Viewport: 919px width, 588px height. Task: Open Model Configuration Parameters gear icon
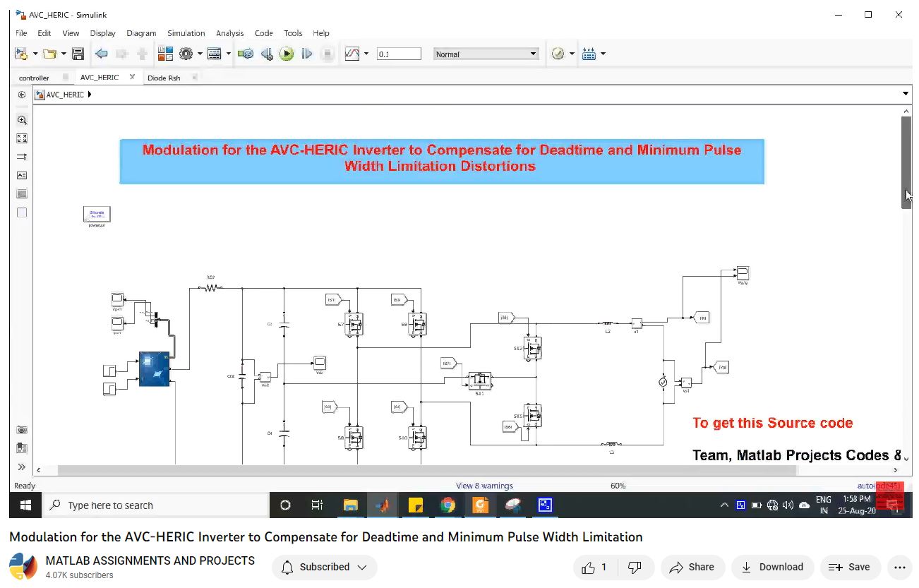pos(186,54)
